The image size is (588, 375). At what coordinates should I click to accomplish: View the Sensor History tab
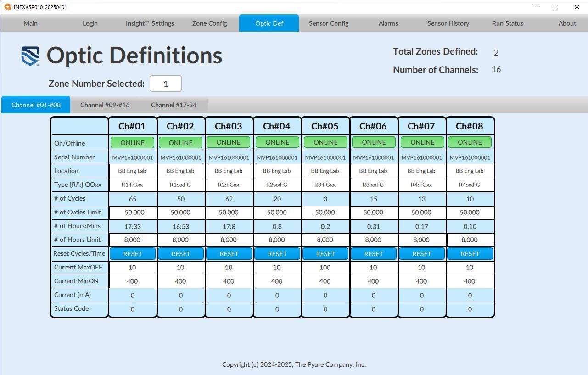448,23
